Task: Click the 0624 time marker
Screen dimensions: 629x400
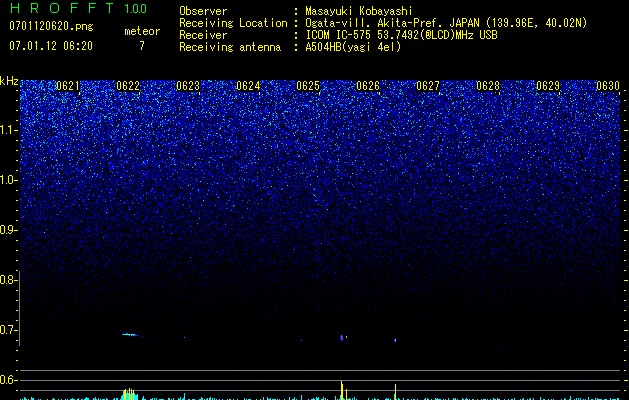Action: click(248, 86)
